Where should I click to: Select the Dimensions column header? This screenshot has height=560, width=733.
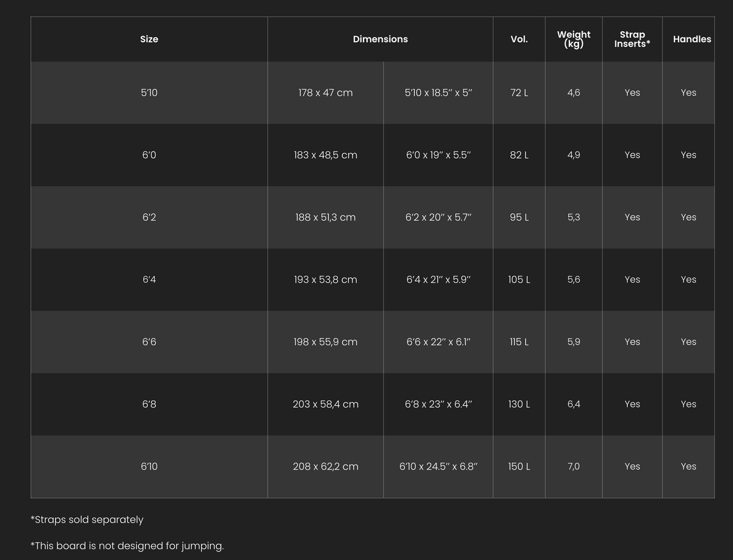coord(380,39)
